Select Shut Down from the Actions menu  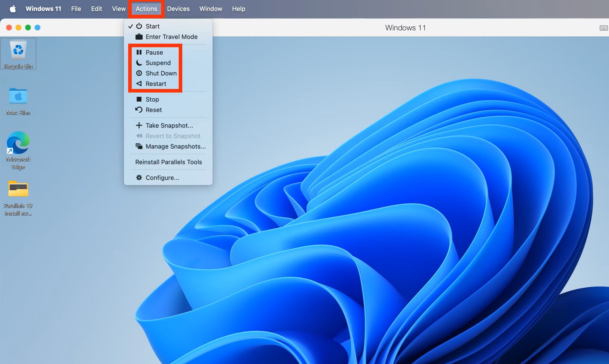tap(161, 73)
